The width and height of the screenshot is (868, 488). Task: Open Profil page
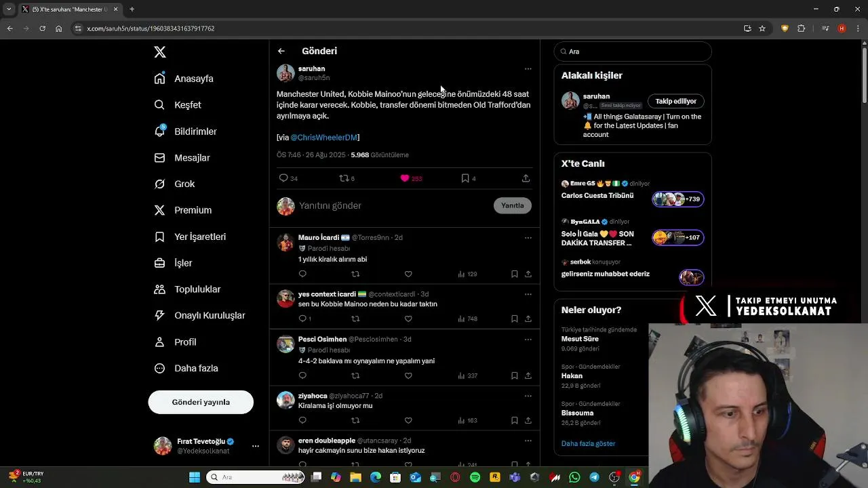tap(175, 342)
